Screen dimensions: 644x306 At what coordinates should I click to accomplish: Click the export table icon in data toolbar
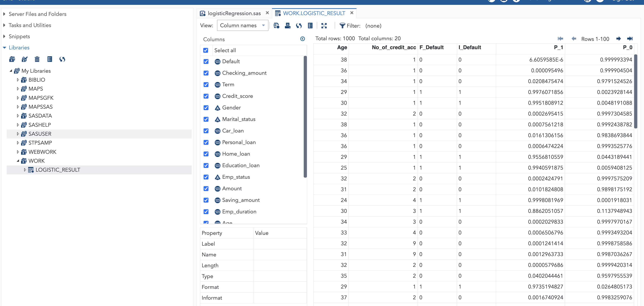pos(288,26)
